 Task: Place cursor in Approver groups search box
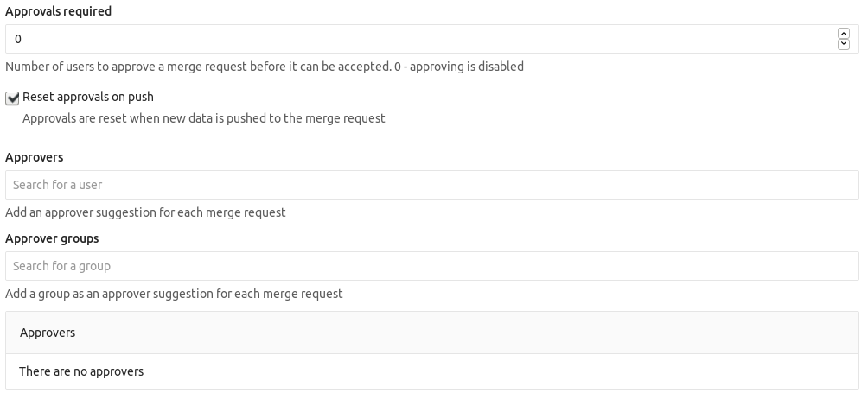431,266
